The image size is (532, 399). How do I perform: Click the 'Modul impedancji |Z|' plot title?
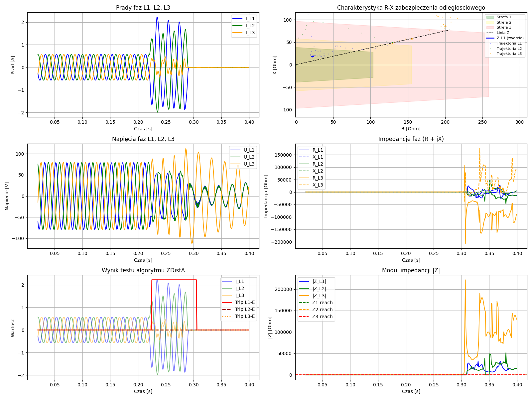click(411, 270)
